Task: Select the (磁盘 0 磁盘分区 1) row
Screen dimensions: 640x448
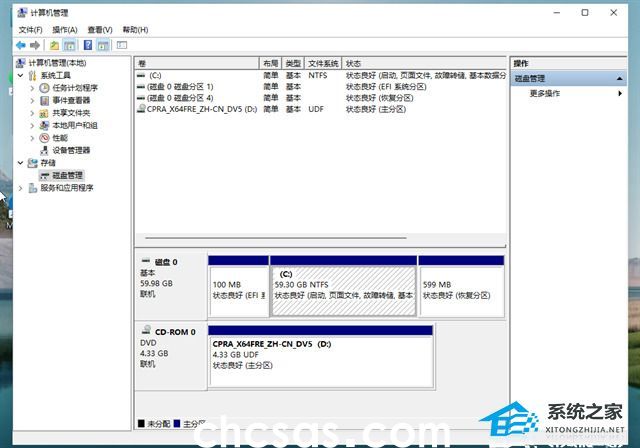Action: [x=320, y=86]
